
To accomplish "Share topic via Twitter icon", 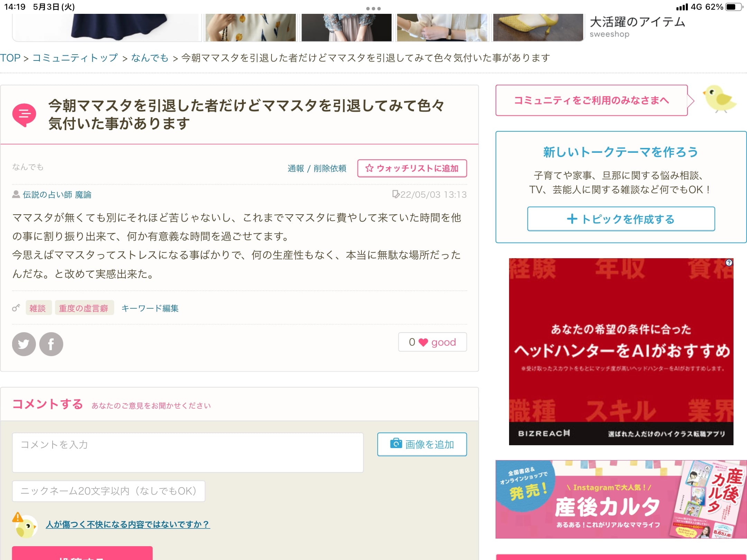I will [x=24, y=344].
